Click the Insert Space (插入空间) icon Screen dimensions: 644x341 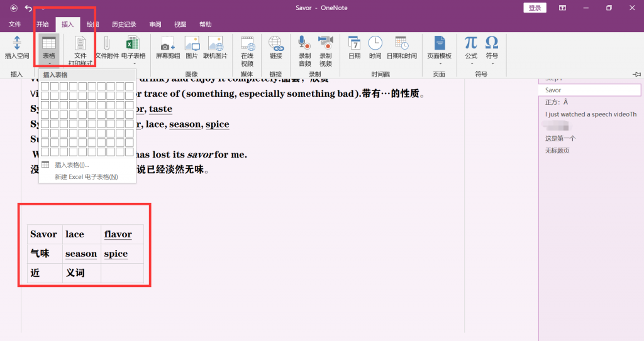[17, 47]
